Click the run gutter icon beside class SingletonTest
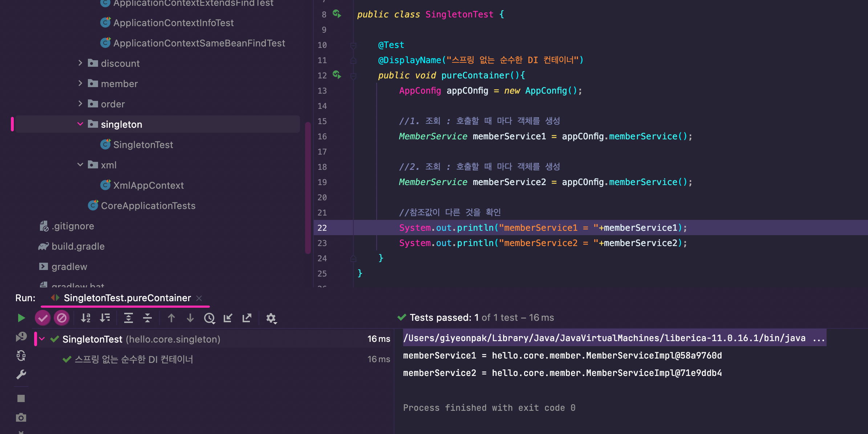Viewport: 868px width, 434px height. (337, 14)
